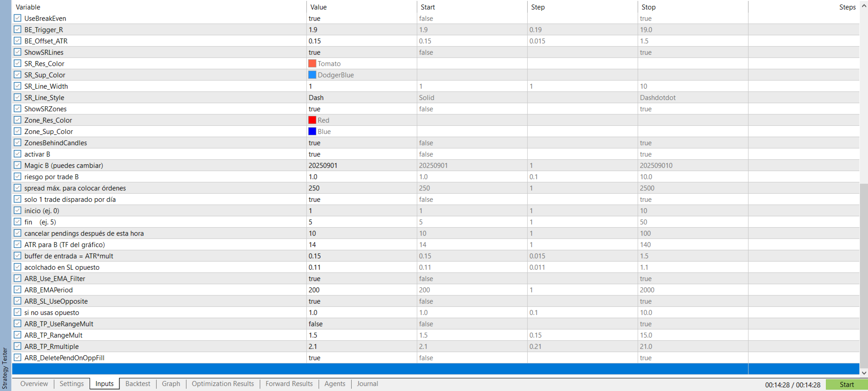Toggle the ARB_DeletePendOnOppFill checkbox
The height and width of the screenshot is (391, 868).
pyautogui.click(x=17, y=358)
